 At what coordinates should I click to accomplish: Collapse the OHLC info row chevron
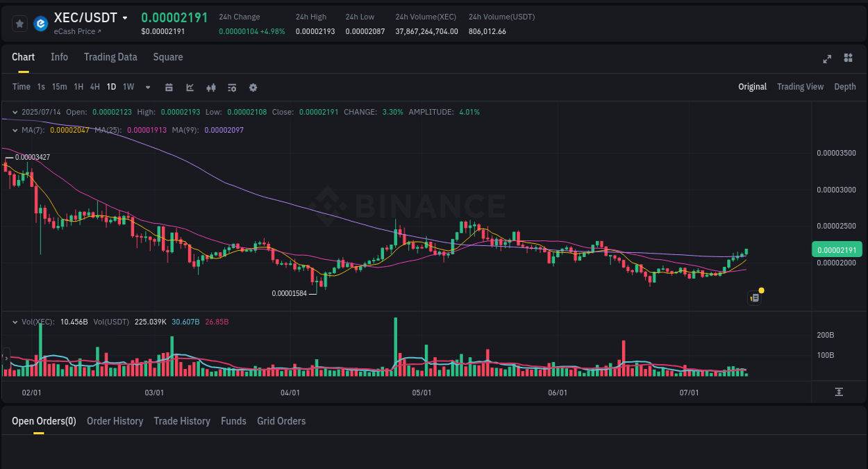point(14,111)
